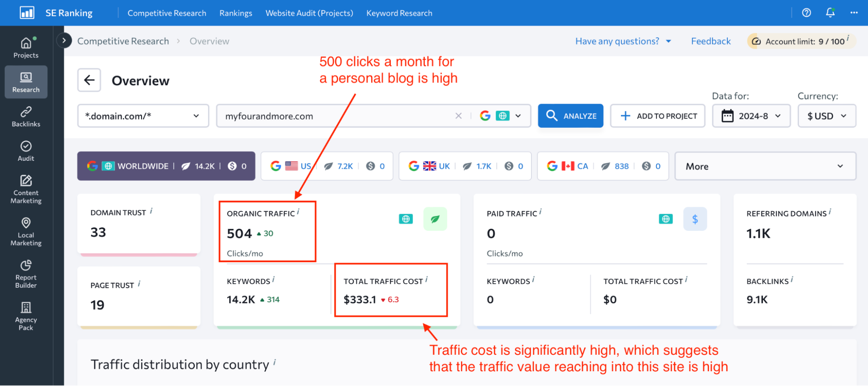This screenshot has height=386, width=868.
Task: Open Local Marketing in the sidebar
Action: 26,232
